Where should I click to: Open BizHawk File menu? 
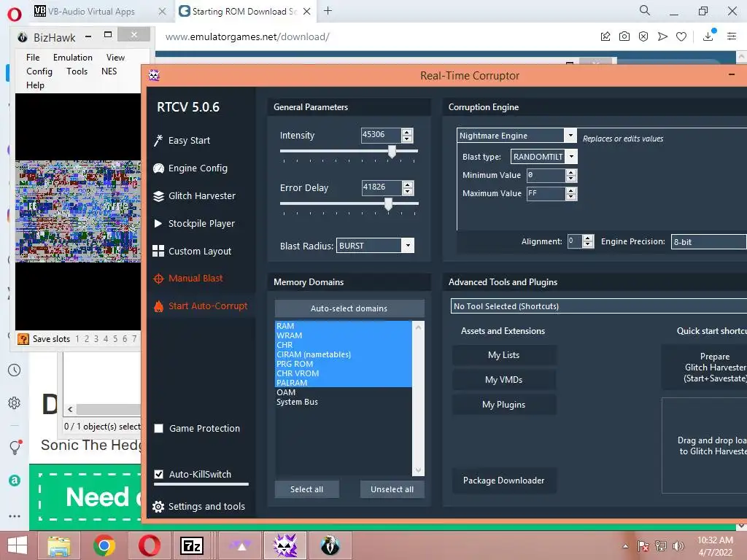coord(33,58)
